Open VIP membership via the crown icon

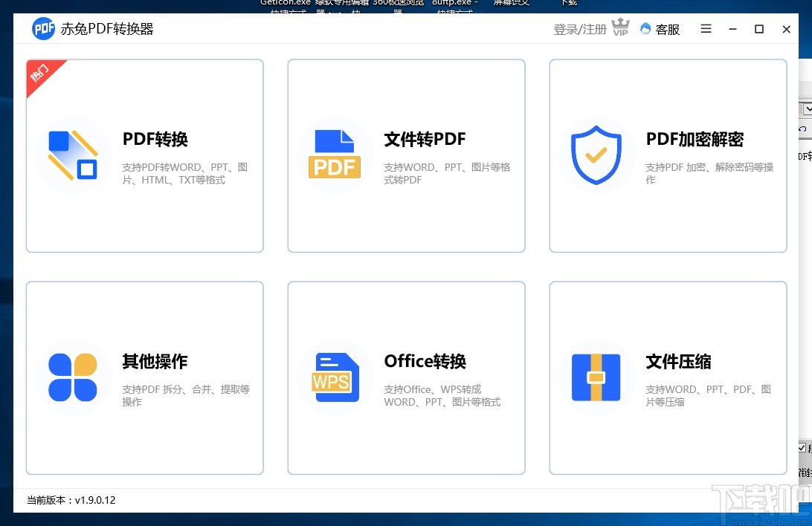620,28
